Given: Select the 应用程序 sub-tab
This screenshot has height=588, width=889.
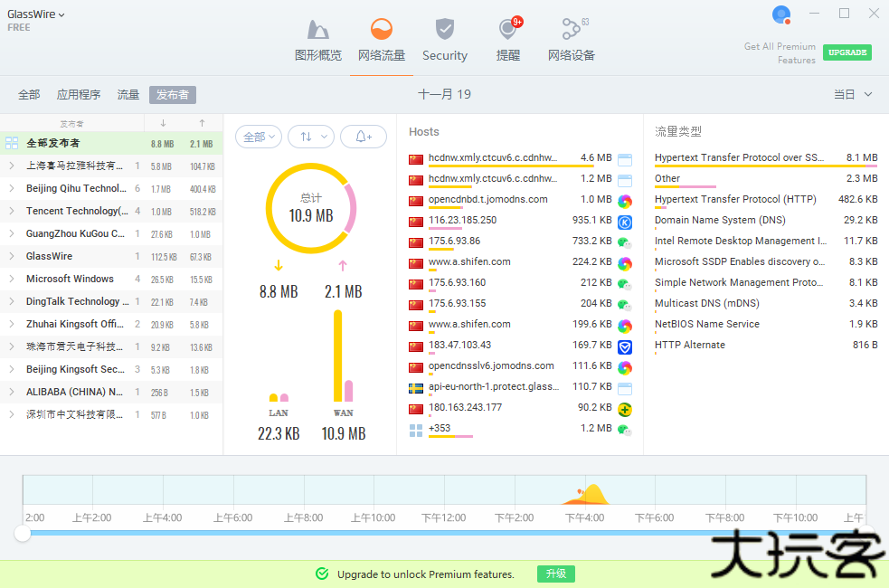Looking at the screenshot, I should [79, 95].
